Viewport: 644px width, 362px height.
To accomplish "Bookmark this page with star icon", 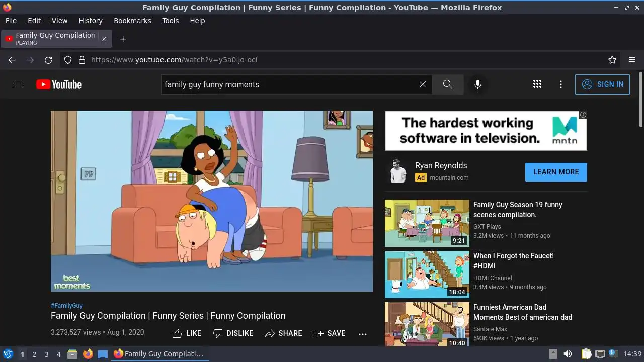I will 612,60.
